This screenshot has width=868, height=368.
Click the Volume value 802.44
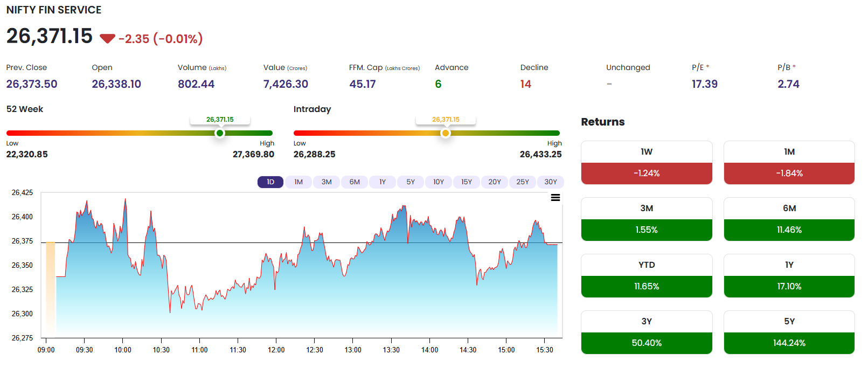pos(196,84)
